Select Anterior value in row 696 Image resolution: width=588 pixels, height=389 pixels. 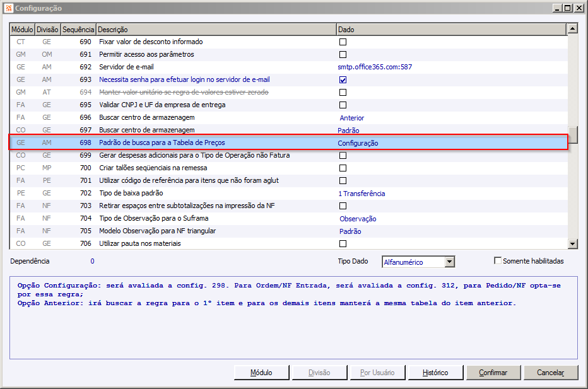352,118
